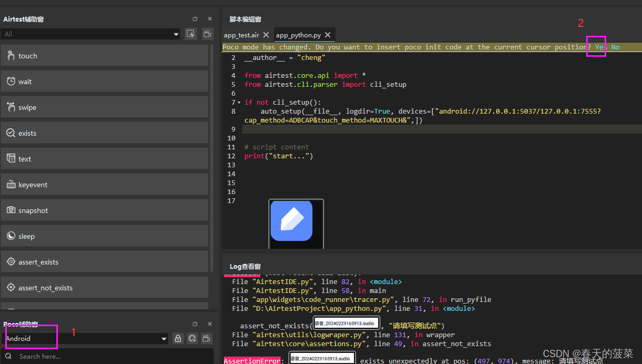The image size is (642, 364).
Task: Click the touch command button
Action: tap(104, 56)
